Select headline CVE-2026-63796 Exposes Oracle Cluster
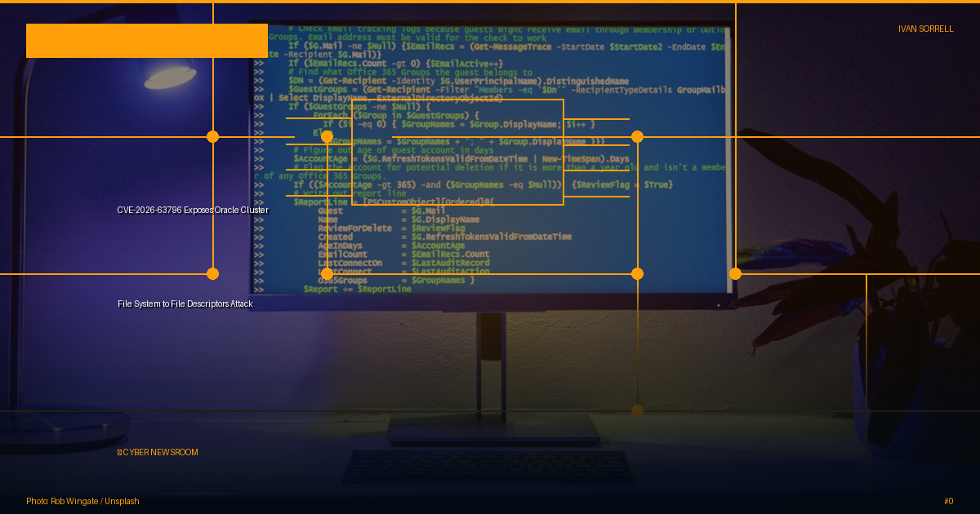This screenshot has height=514, width=980. (193, 210)
